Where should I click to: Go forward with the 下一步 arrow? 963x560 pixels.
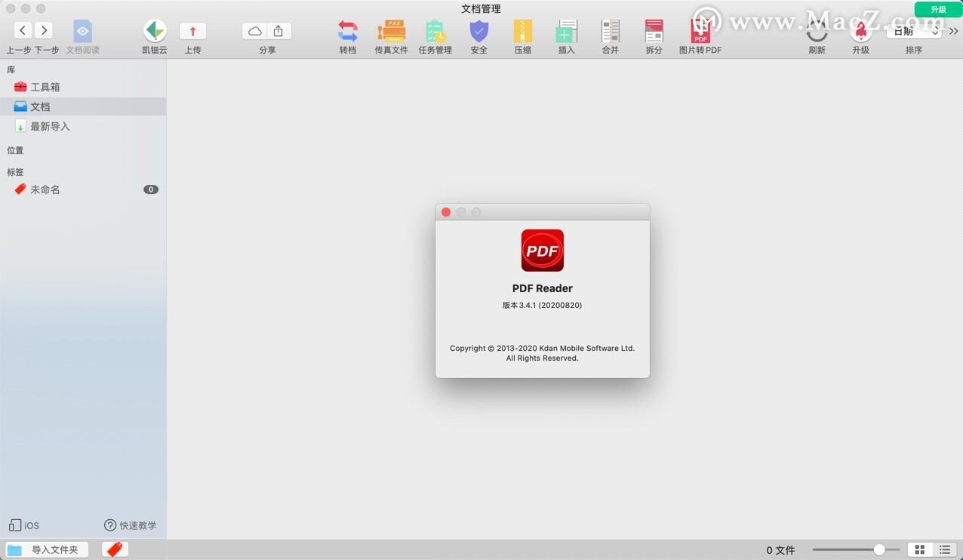(x=44, y=30)
